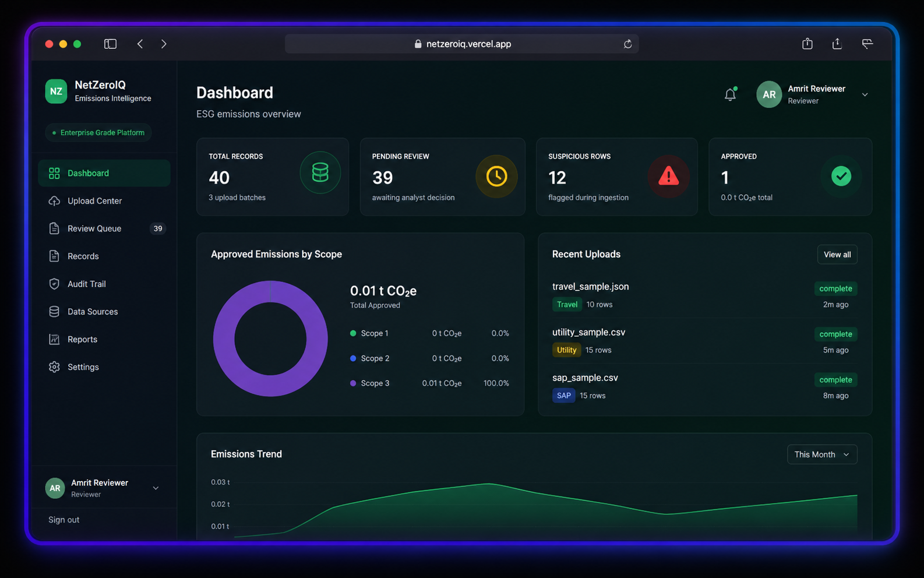The width and height of the screenshot is (924, 578).
Task: Click the AR avatar in the header
Action: [769, 94]
